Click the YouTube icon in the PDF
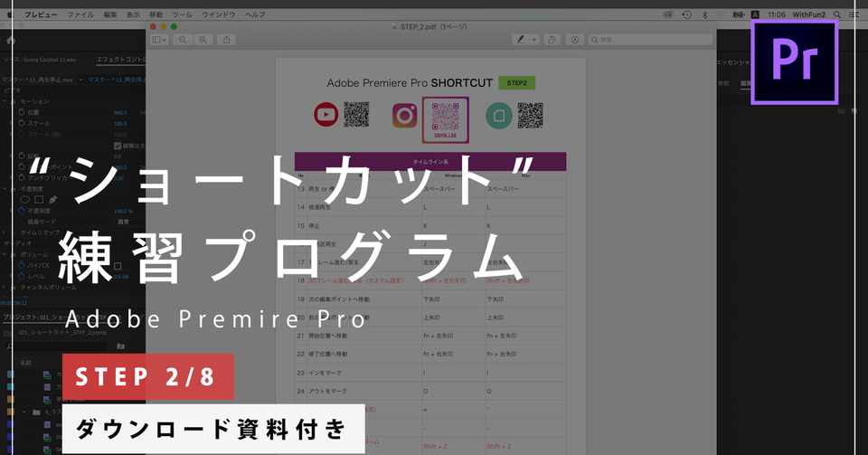Viewport: 868px width, 455px height. pyautogui.click(x=325, y=115)
